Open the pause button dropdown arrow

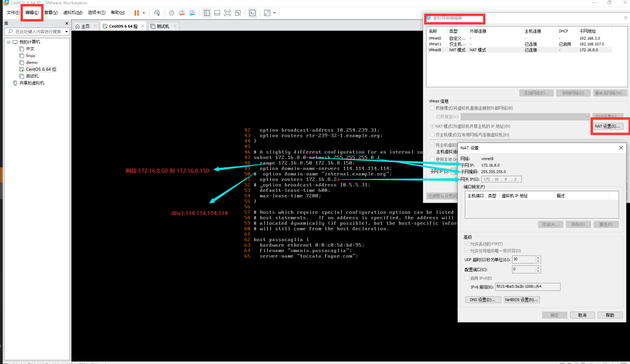click(x=143, y=13)
